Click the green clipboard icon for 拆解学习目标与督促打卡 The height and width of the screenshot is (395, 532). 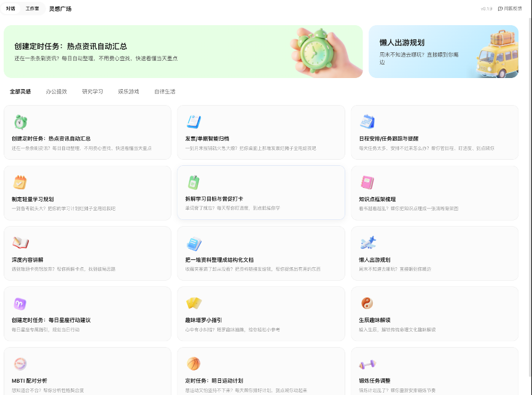[194, 182]
